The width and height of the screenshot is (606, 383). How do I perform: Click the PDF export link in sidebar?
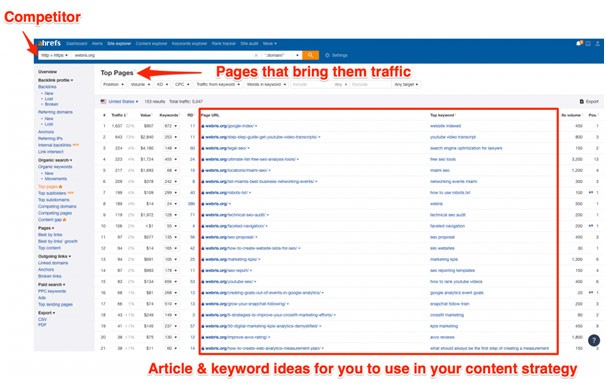coord(42,325)
